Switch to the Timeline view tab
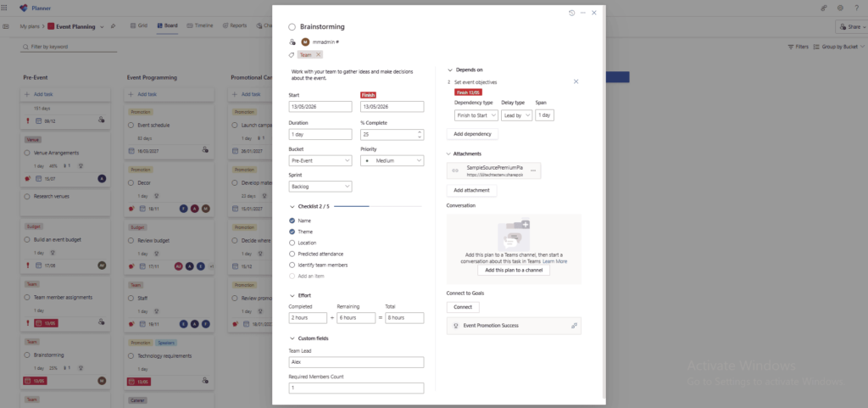The width and height of the screenshot is (868, 408). click(200, 25)
